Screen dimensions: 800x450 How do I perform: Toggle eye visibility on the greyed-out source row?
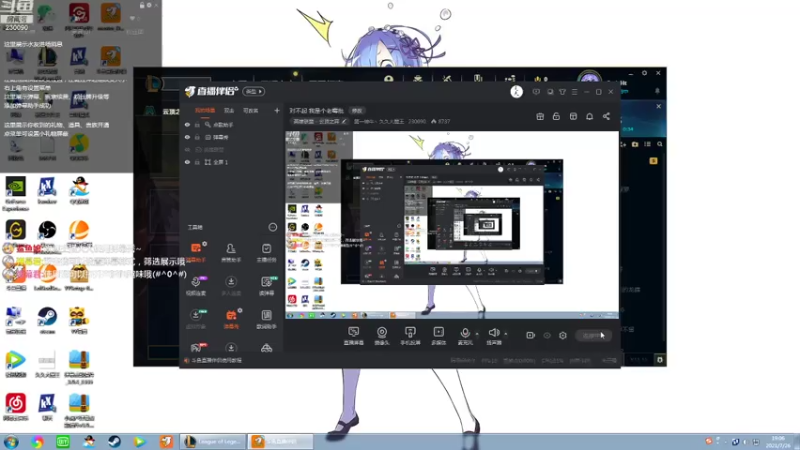coord(187,149)
